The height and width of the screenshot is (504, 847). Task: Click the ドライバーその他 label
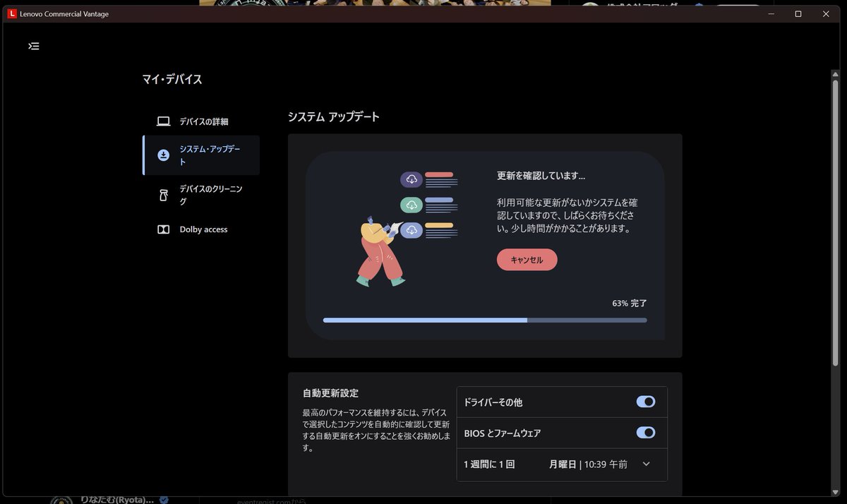point(493,402)
